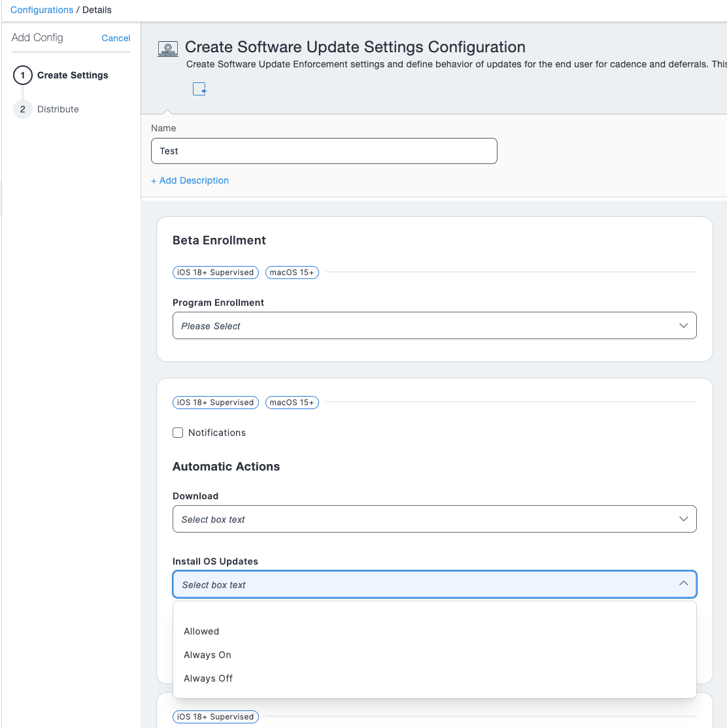Click inside the Name input containing Test
The image size is (727, 728).
[324, 150]
